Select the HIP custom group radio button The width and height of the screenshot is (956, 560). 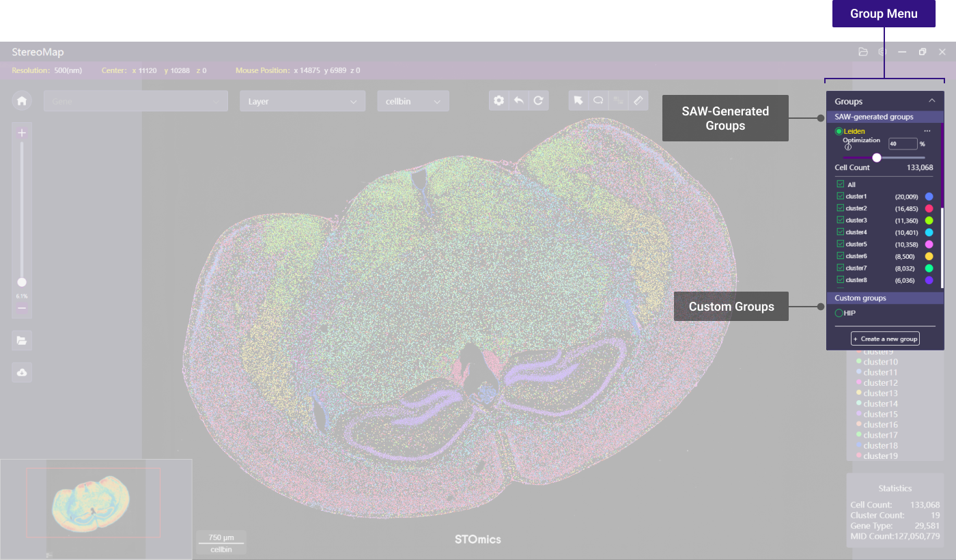tap(839, 313)
